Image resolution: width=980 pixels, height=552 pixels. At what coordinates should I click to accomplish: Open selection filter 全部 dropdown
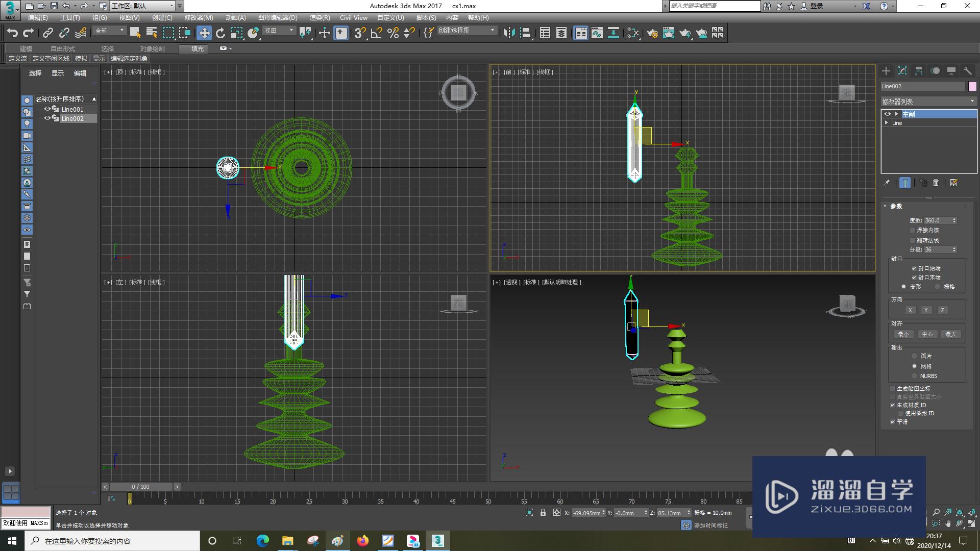pos(110,31)
